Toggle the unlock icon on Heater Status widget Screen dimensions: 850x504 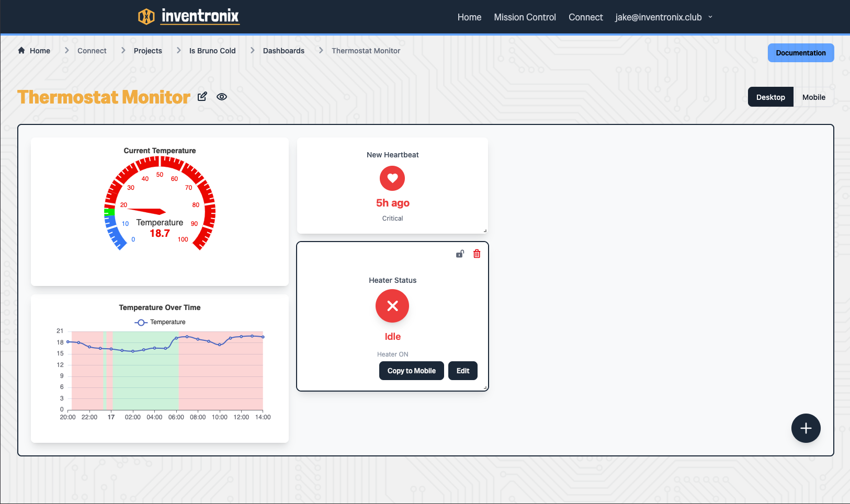pyautogui.click(x=460, y=253)
